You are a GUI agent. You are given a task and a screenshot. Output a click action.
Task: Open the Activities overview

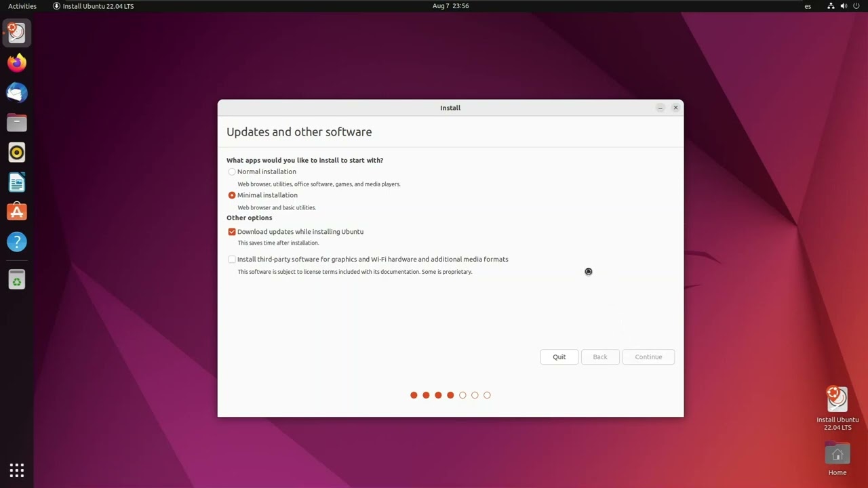click(22, 6)
